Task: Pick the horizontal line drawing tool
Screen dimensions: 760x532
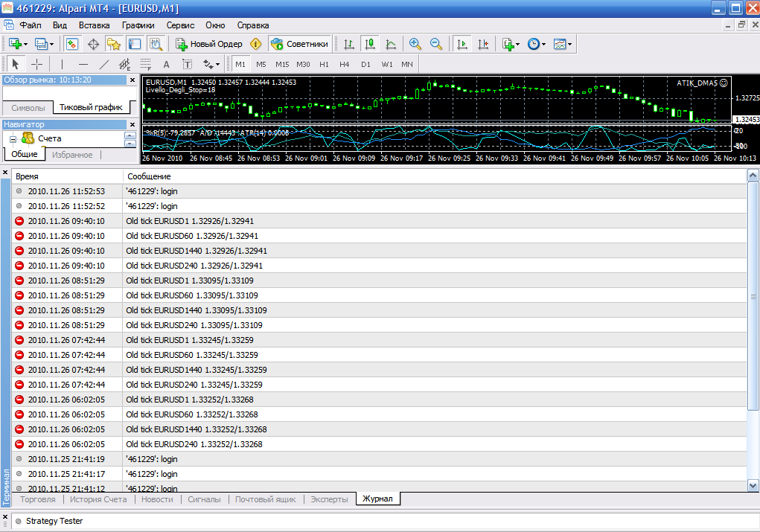Action: pos(83,64)
